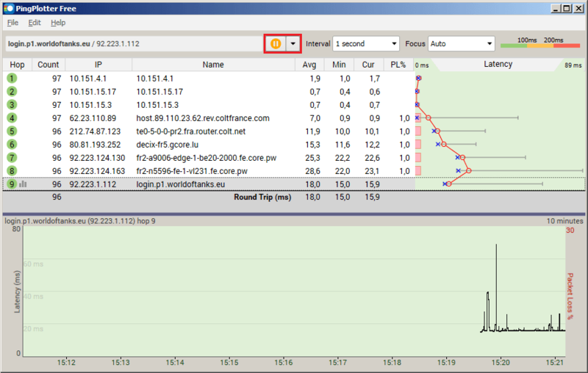588x373 pixels.
Task: Click the green hop 2 circle icon
Action: (x=12, y=92)
